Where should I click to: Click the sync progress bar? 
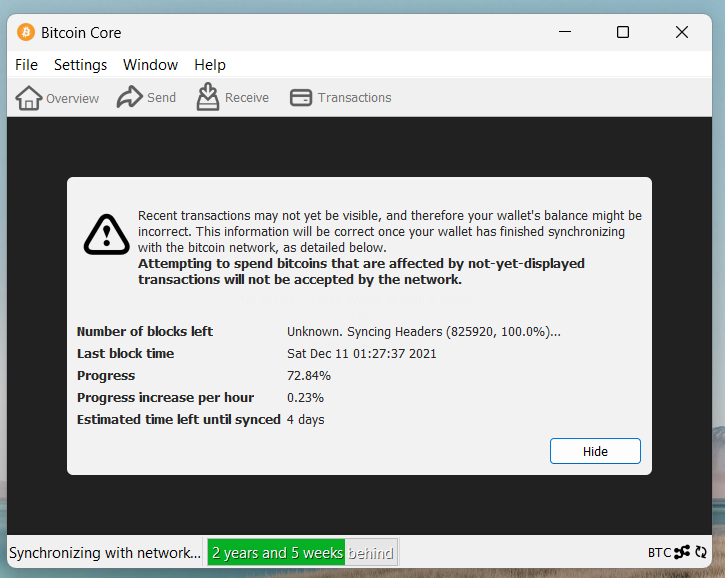click(x=303, y=552)
